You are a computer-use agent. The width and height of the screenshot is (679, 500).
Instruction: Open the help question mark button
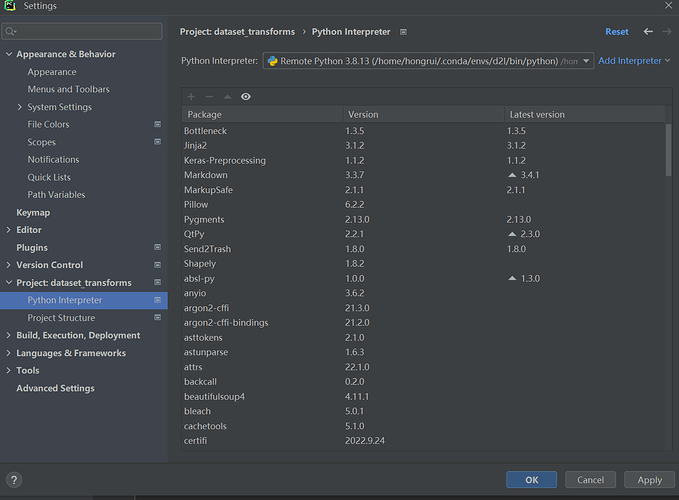(x=14, y=480)
